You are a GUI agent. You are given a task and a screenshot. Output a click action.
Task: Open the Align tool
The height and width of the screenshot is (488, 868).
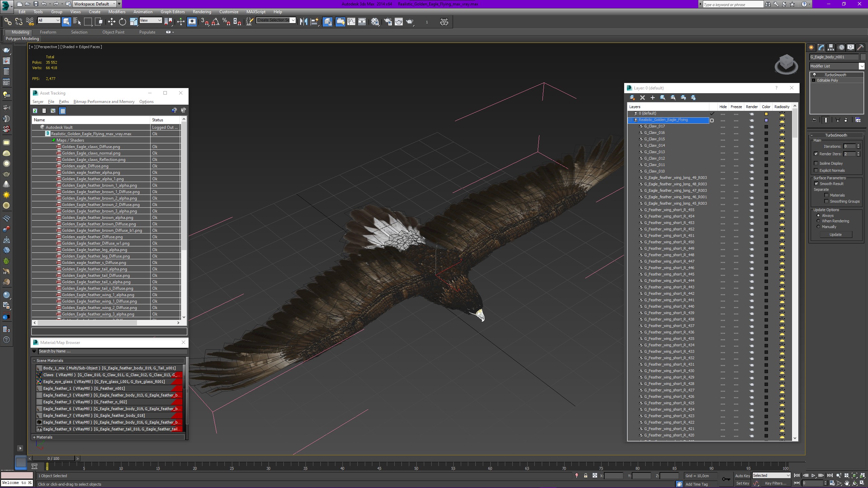[x=315, y=22]
